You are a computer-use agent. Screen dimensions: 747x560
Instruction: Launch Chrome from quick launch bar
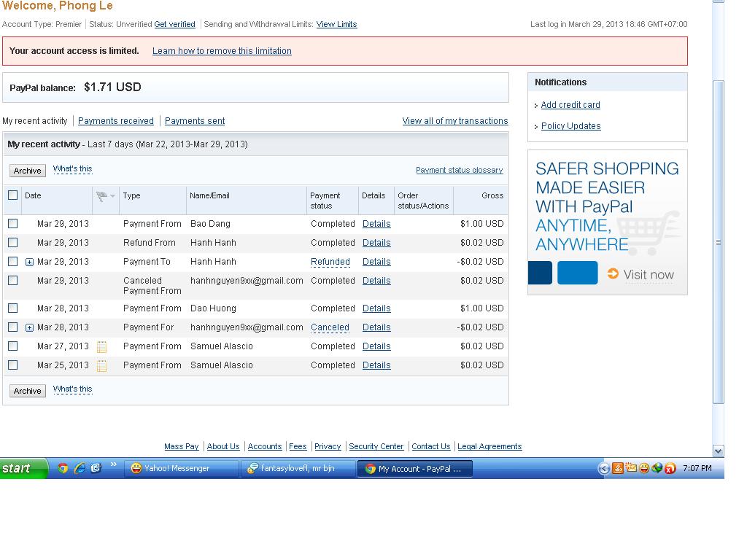[x=63, y=468]
